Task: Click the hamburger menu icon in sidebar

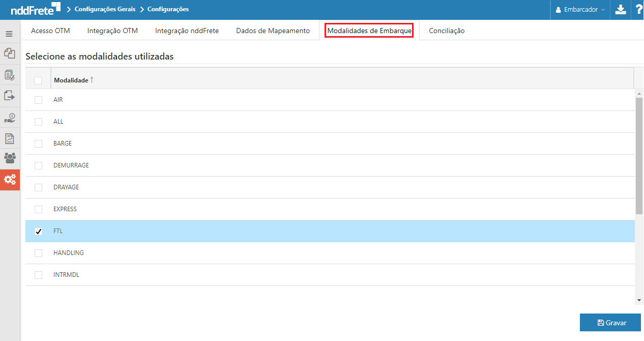Action: pos(9,34)
